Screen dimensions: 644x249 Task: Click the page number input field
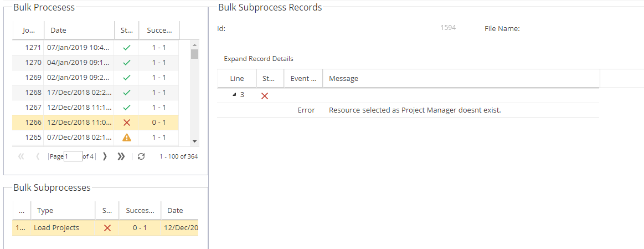pyautogui.click(x=73, y=156)
